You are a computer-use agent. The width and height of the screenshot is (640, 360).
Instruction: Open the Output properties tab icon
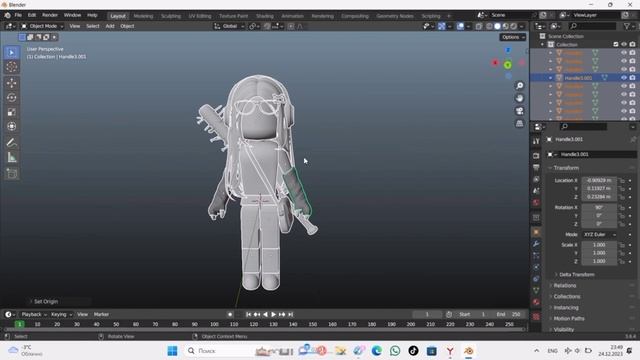[x=536, y=167]
